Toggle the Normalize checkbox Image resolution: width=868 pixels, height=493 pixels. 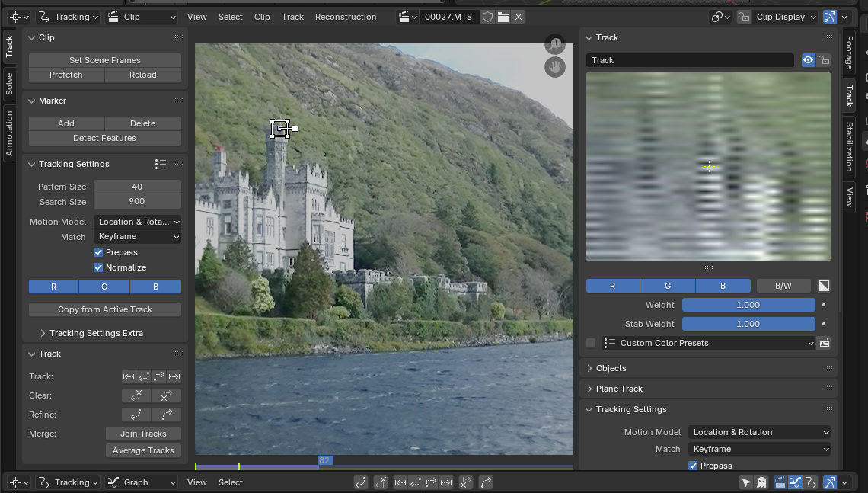point(98,267)
